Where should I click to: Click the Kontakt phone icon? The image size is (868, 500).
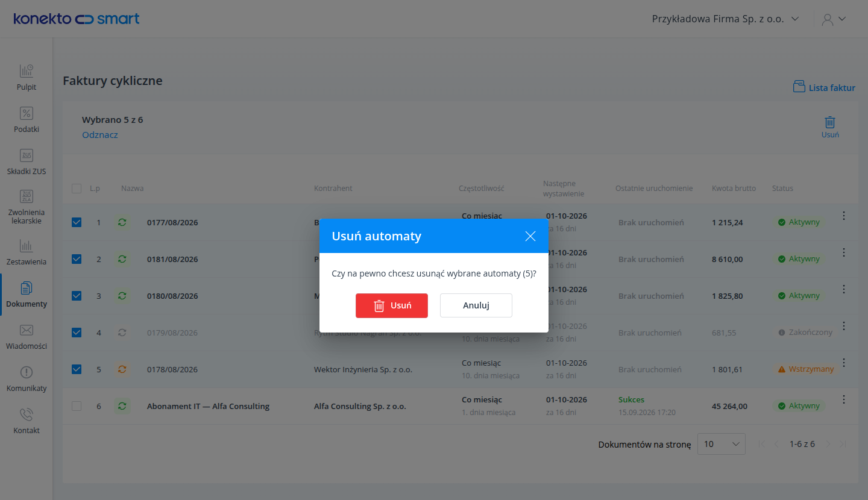27,414
